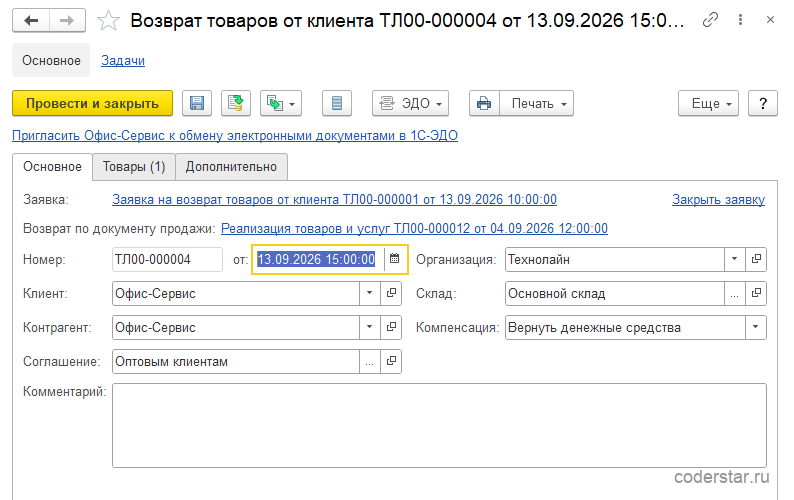Post the document with the green sheet icon
Screen dimensions: 794x500
(x=235, y=103)
